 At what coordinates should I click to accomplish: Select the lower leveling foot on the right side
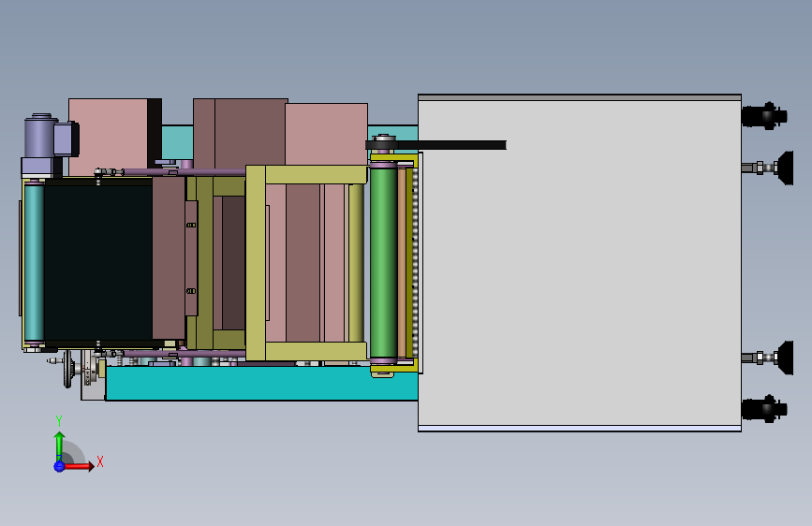point(768,358)
